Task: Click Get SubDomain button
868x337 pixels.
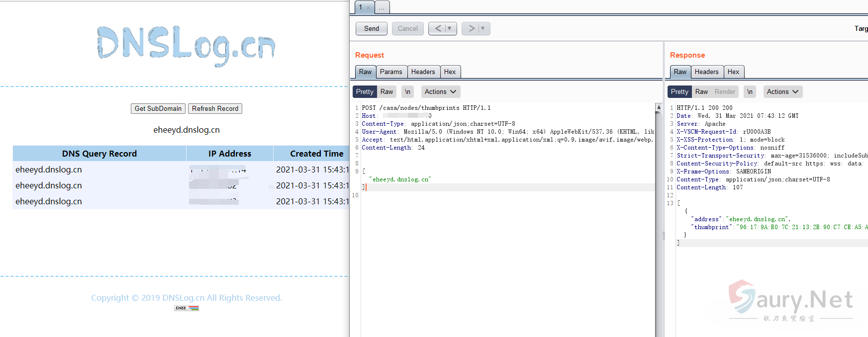Action: tap(158, 109)
